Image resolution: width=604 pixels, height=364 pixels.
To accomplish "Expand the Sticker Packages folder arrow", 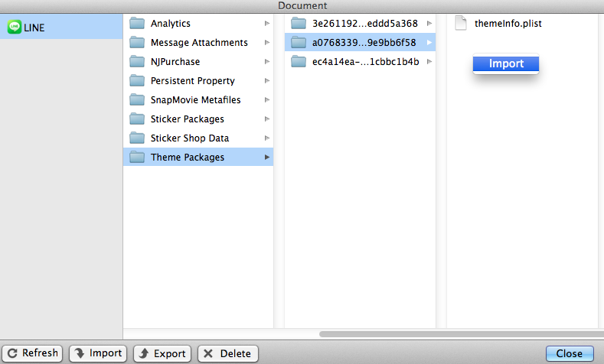I will [267, 119].
